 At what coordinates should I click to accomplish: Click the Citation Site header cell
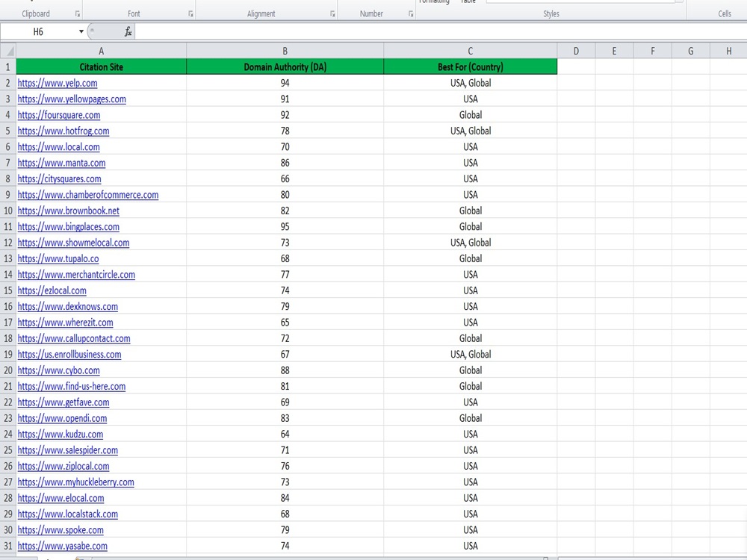tap(101, 66)
